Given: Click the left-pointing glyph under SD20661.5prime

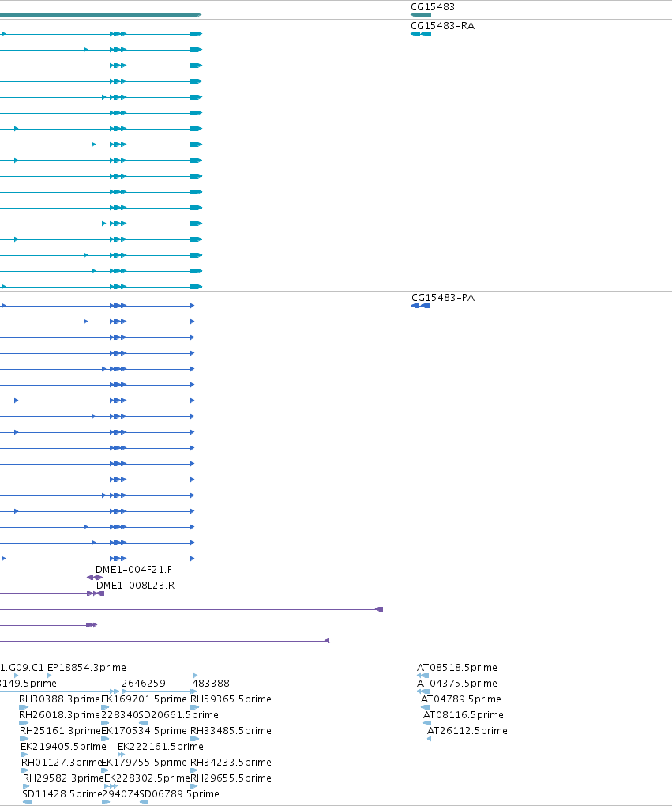Looking at the screenshot, I should pyautogui.click(x=144, y=723).
